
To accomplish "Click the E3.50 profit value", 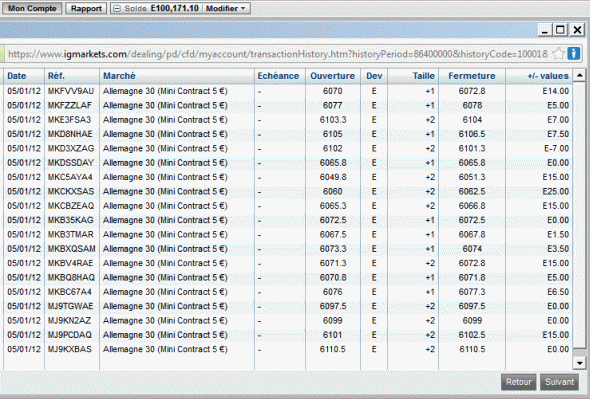I will point(558,249).
